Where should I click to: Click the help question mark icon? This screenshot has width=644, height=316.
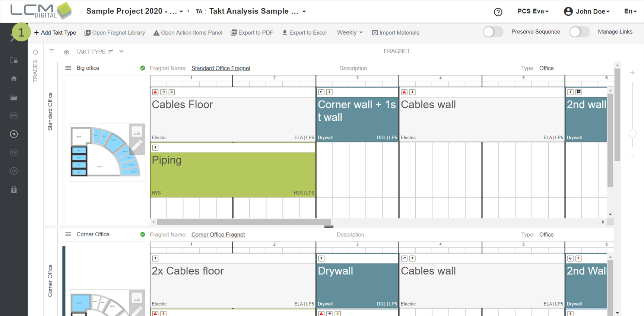[498, 12]
